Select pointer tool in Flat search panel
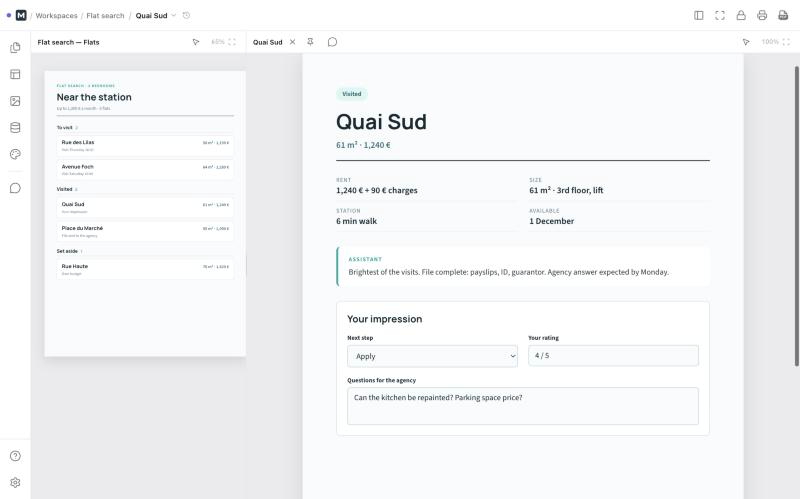This screenshot has width=800, height=499. click(196, 42)
